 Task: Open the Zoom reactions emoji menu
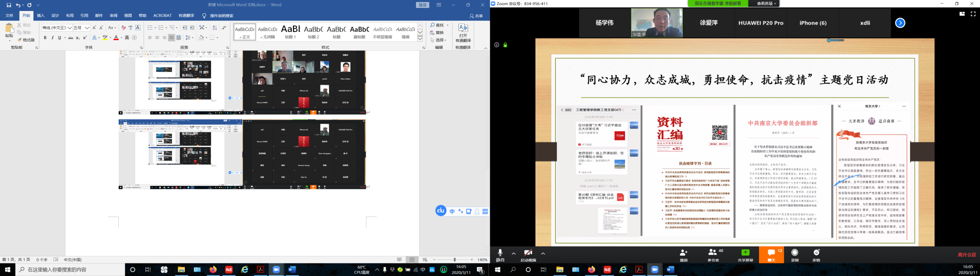click(816, 254)
